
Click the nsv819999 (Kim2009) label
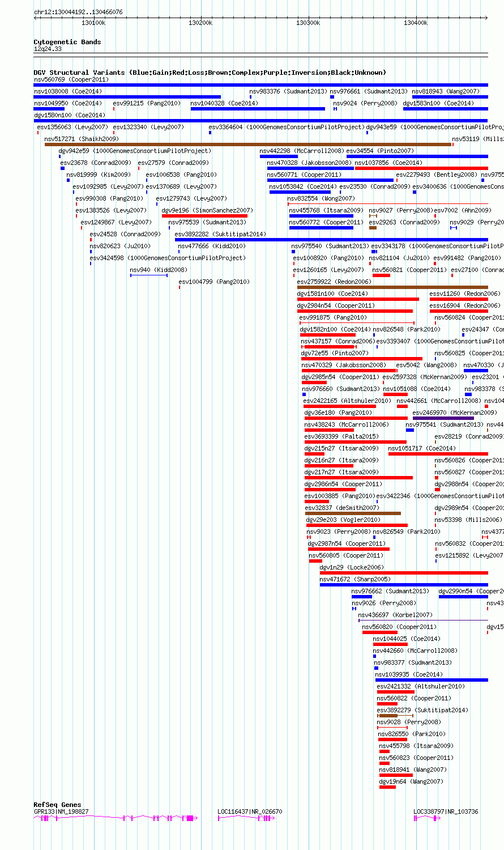click(x=99, y=175)
